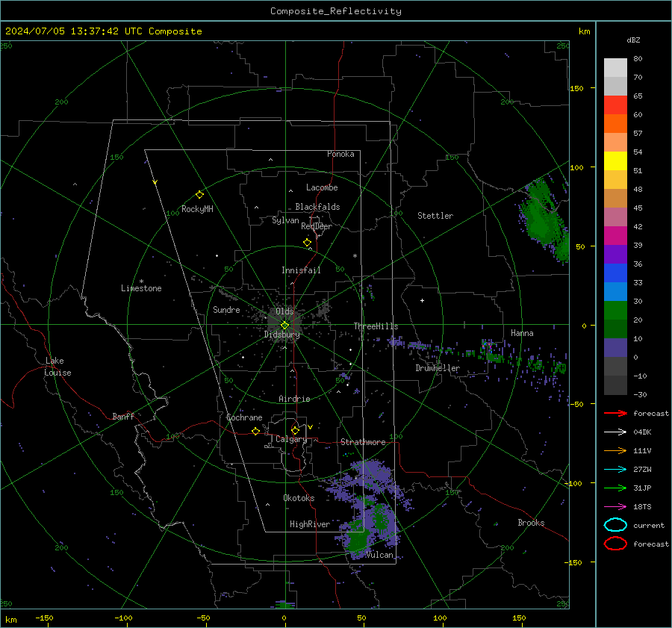Click the Lake Louise label
Screen dimensions: 672x628
(x=57, y=367)
